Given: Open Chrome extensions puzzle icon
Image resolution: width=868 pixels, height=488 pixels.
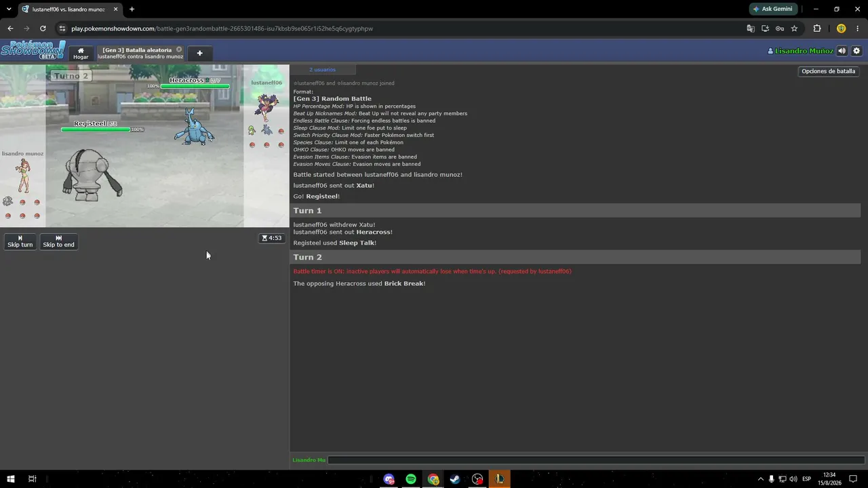Looking at the screenshot, I should point(816,28).
